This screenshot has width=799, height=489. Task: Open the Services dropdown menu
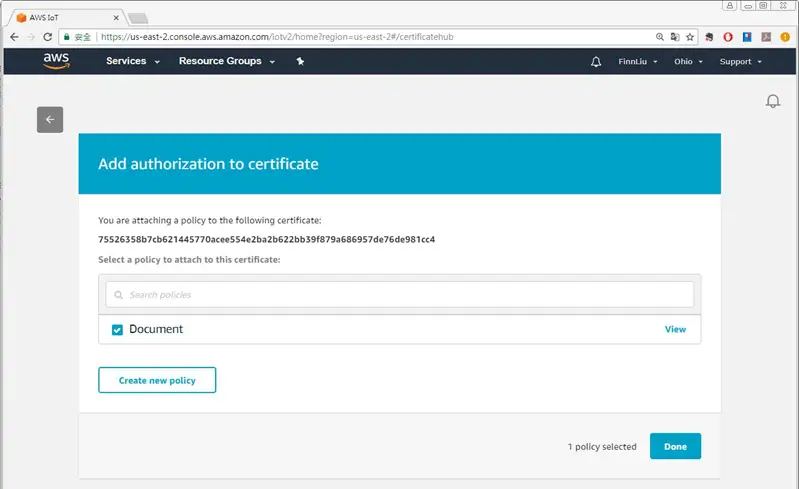[133, 61]
